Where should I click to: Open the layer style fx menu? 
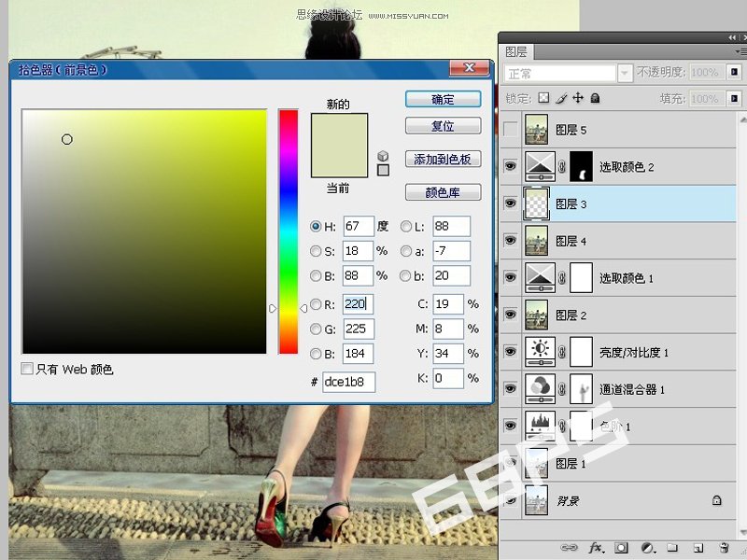(596, 548)
